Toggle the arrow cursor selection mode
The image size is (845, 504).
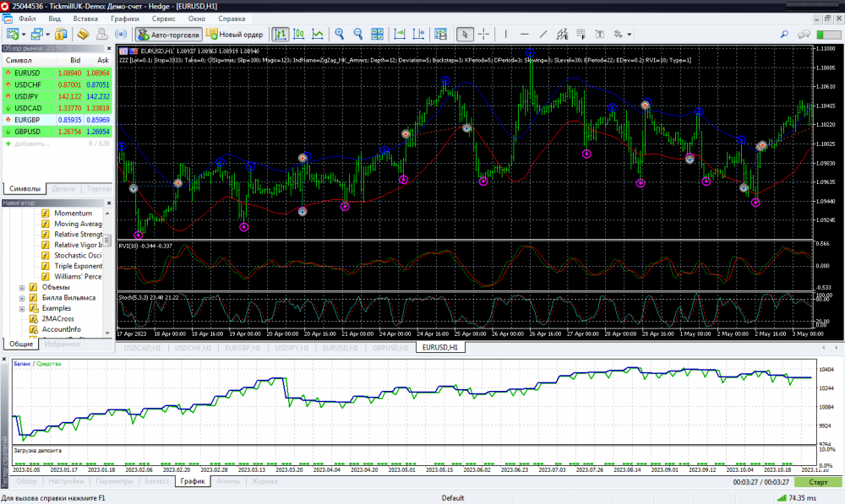(464, 35)
